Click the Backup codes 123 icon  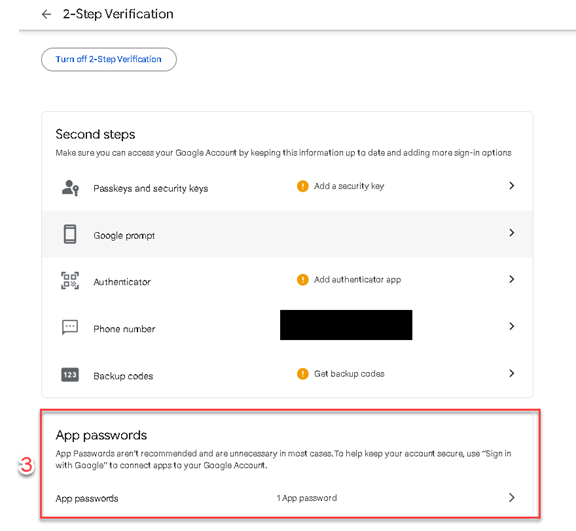(70, 375)
